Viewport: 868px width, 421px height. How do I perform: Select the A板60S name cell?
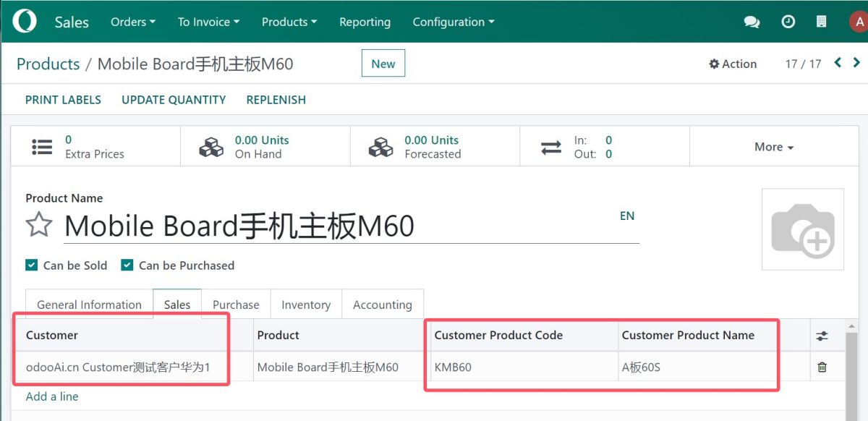tap(714, 367)
